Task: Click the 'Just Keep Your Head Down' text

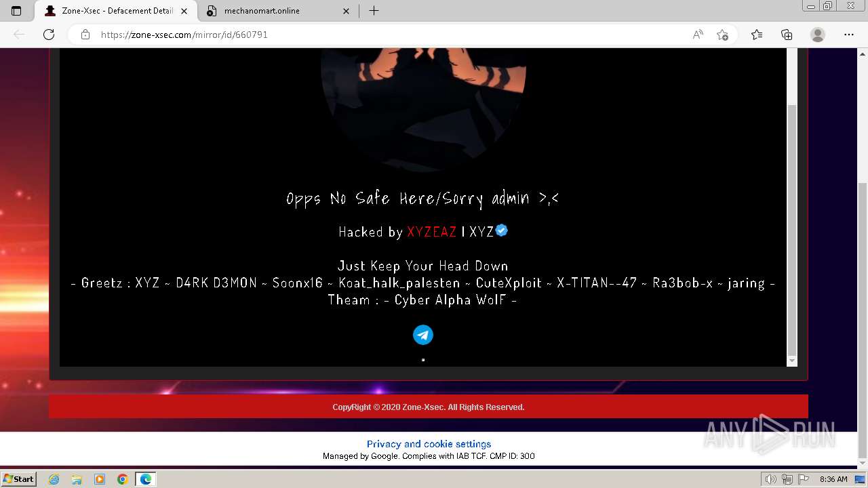Action: tap(422, 266)
